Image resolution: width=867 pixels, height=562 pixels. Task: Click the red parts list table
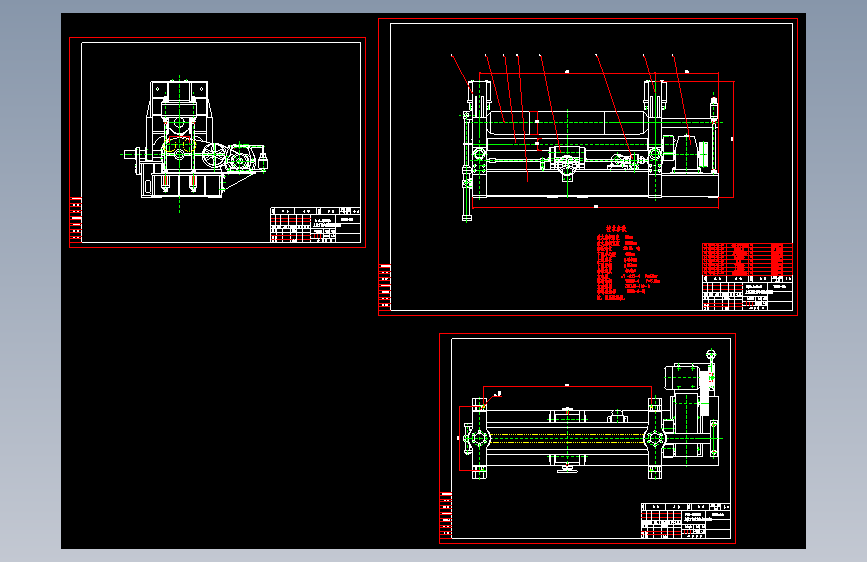[x=747, y=259]
